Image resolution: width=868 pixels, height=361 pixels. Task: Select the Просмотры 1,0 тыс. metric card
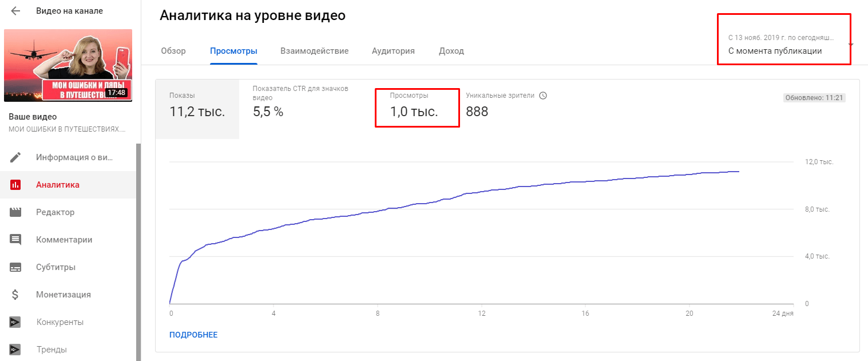click(417, 108)
